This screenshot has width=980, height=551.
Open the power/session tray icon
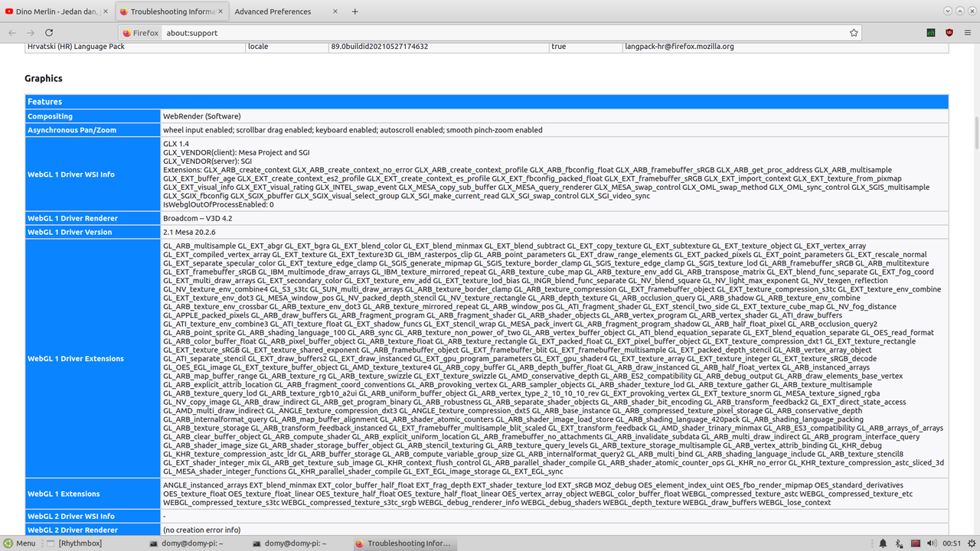(971, 543)
